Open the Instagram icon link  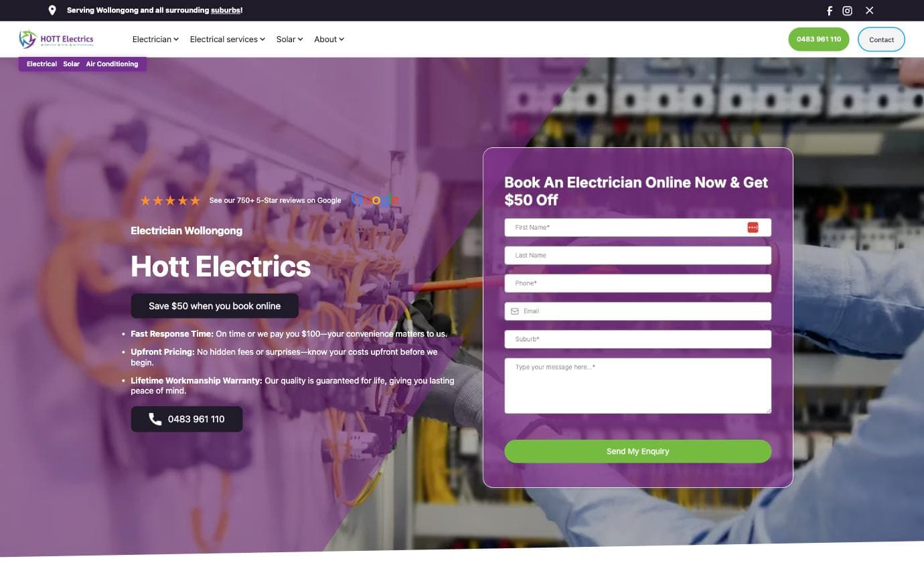(848, 11)
